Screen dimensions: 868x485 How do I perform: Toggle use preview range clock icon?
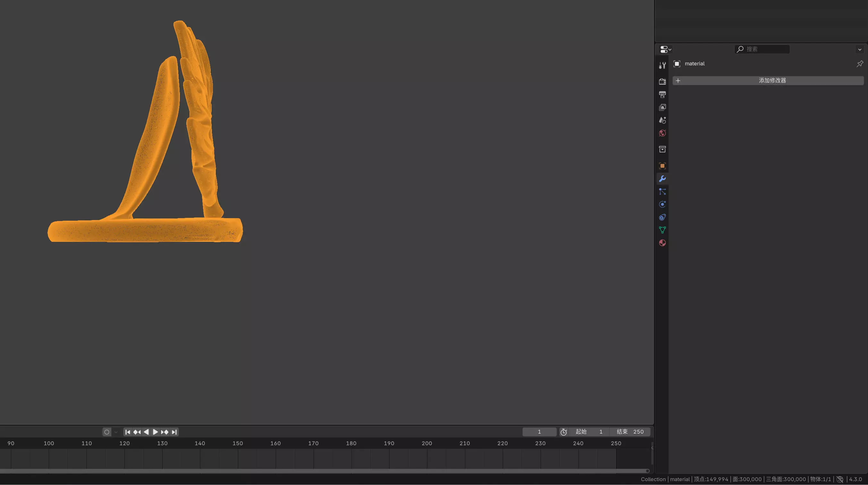[x=563, y=432]
